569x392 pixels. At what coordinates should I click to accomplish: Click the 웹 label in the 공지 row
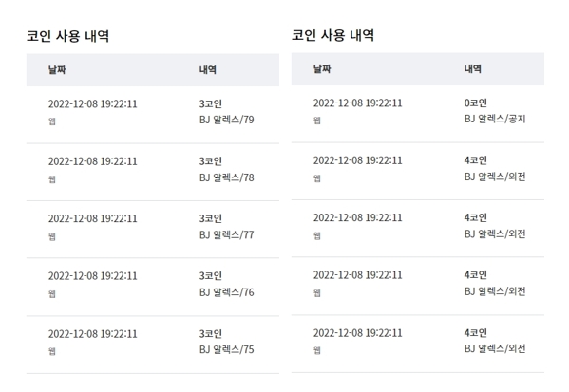click(316, 121)
